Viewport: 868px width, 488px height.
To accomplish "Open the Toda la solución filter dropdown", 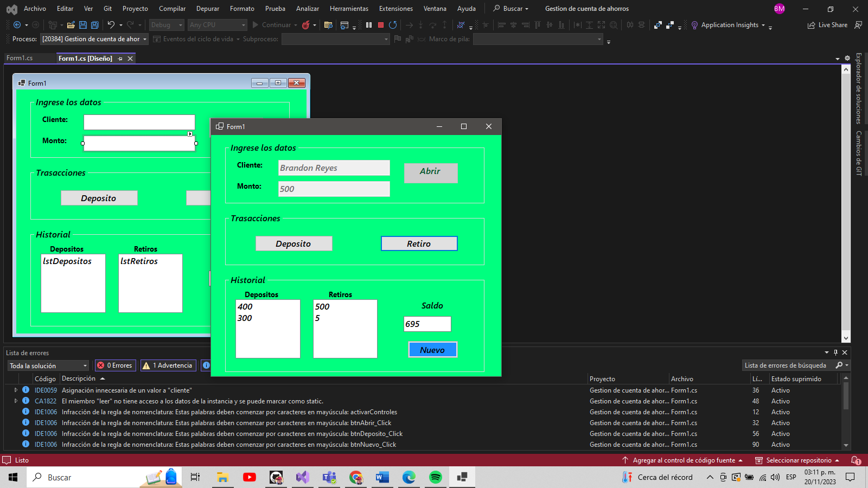I will [48, 365].
